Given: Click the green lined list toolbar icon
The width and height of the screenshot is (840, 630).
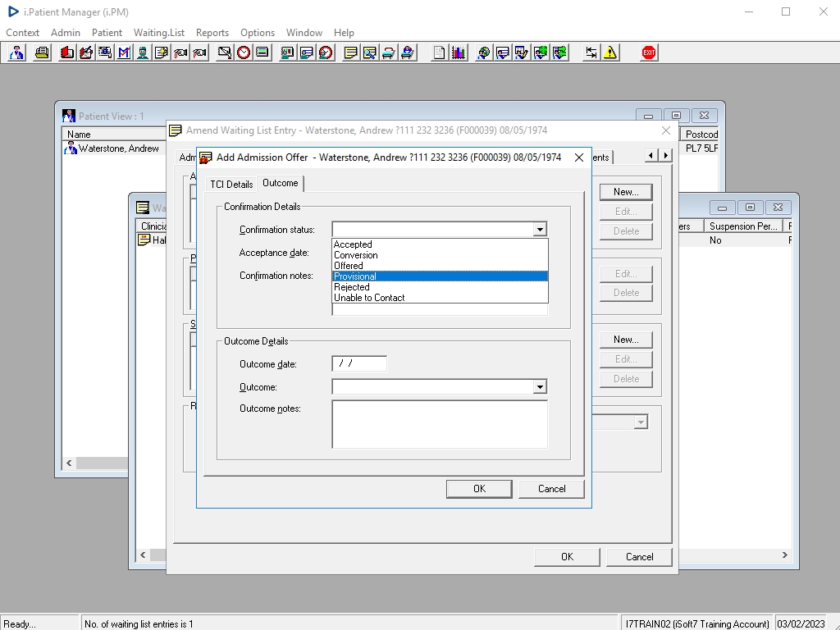Looking at the screenshot, I should tap(262, 52).
